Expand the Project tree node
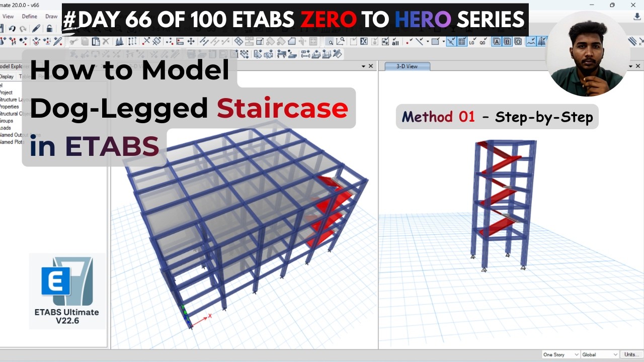644x362 pixels. 6,93
